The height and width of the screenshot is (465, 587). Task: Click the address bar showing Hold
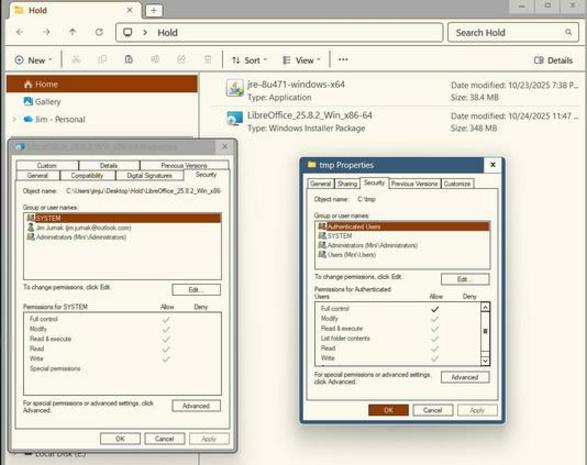(x=279, y=33)
